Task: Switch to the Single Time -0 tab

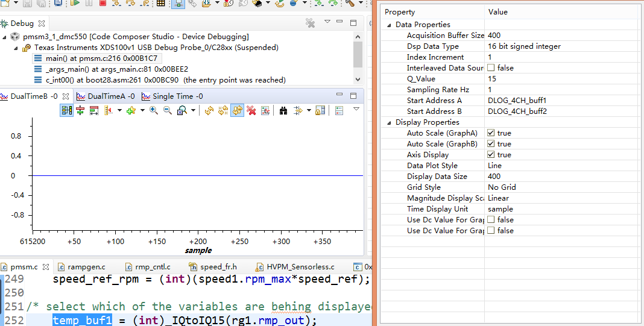Action: (x=172, y=96)
